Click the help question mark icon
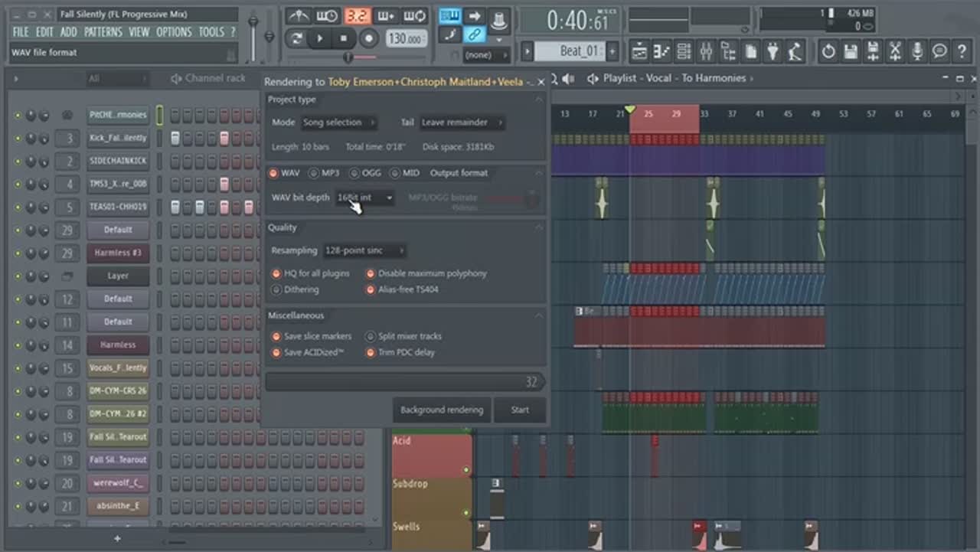 962,51
